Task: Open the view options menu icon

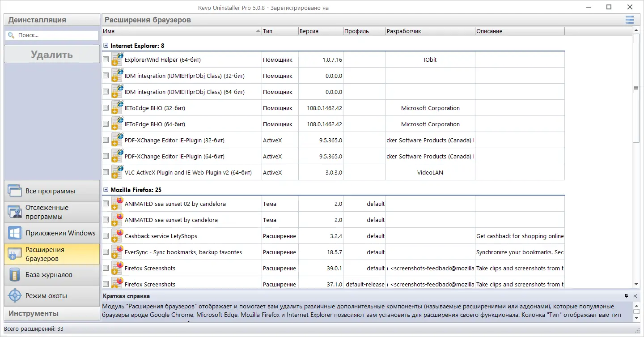Action: point(630,20)
